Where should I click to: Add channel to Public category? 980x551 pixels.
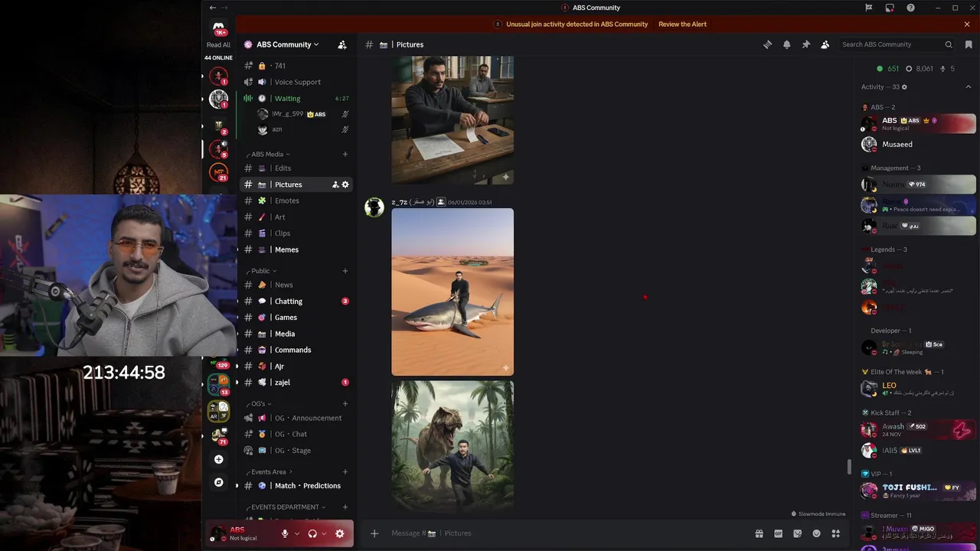(x=345, y=271)
